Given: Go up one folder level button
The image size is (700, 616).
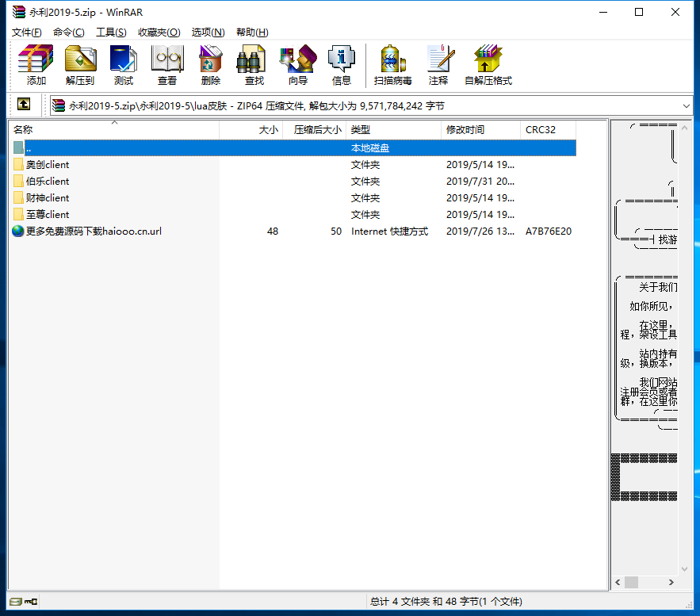Looking at the screenshot, I should [24, 105].
